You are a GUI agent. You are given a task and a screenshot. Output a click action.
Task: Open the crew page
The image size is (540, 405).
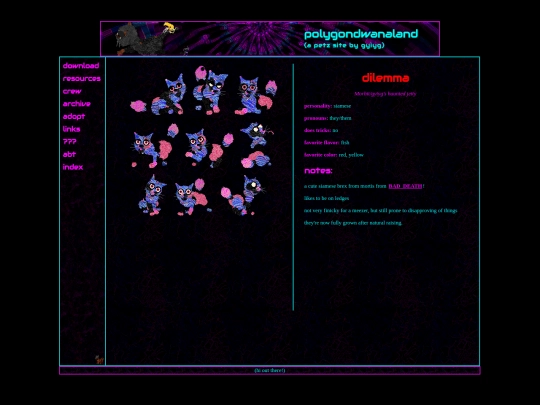click(x=72, y=91)
